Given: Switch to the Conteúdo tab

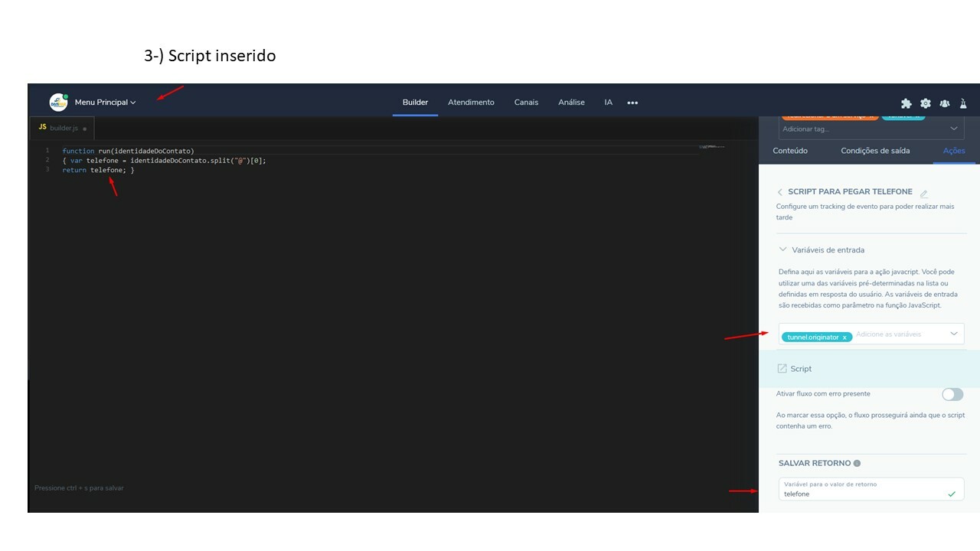Looking at the screenshot, I should [790, 151].
